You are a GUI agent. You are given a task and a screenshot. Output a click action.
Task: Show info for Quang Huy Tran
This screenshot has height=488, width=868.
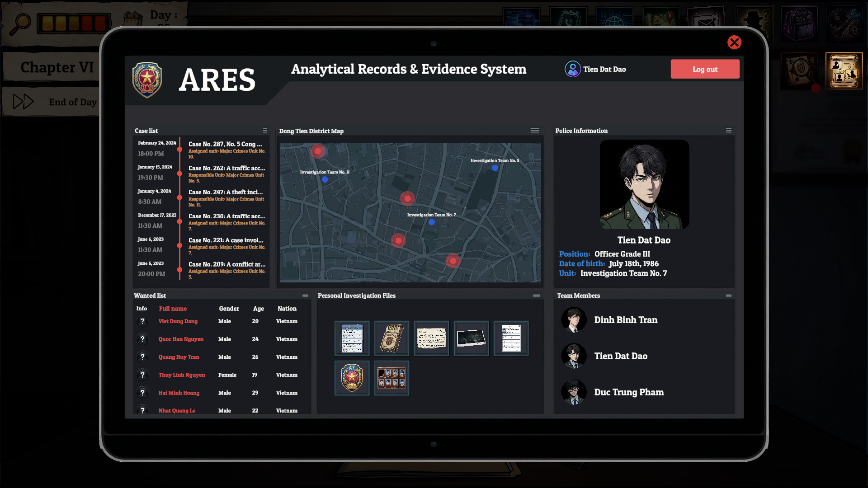tap(142, 357)
